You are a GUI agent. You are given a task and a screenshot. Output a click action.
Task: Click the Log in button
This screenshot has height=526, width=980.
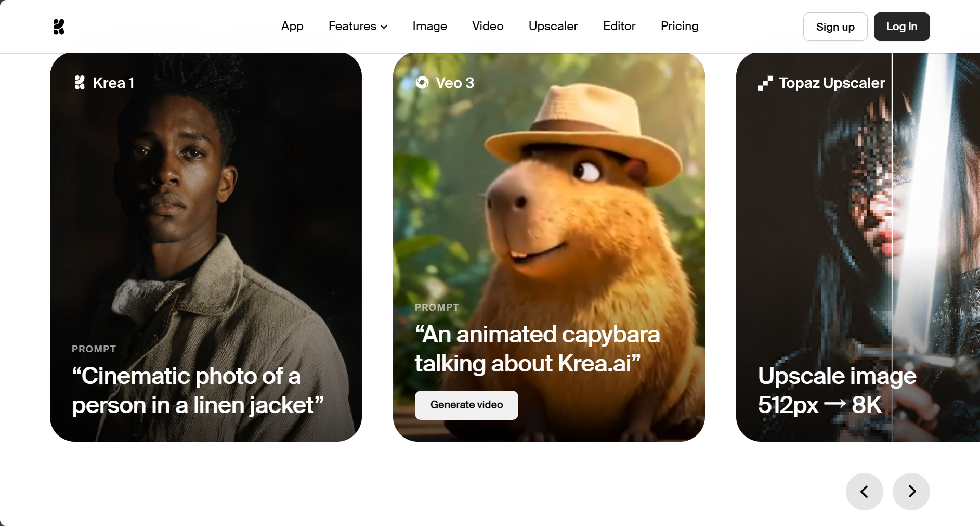(x=901, y=27)
